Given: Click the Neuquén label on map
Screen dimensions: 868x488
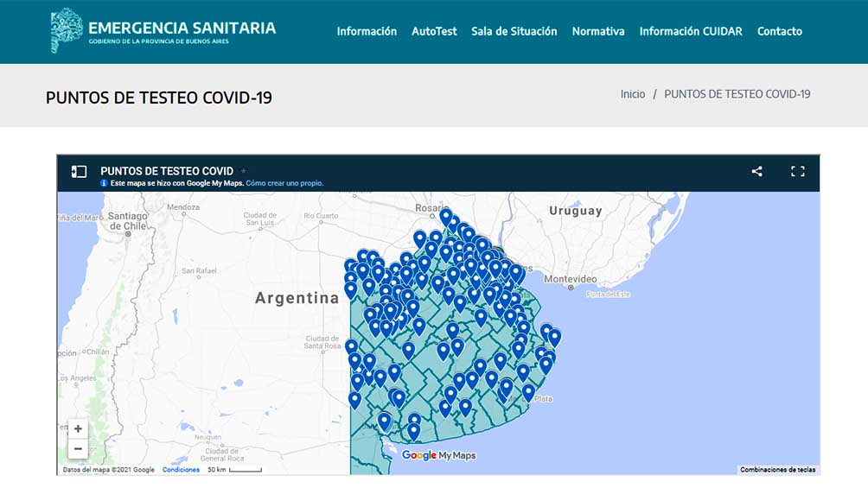Looking at the screenshot, I should tap(207, 437).
